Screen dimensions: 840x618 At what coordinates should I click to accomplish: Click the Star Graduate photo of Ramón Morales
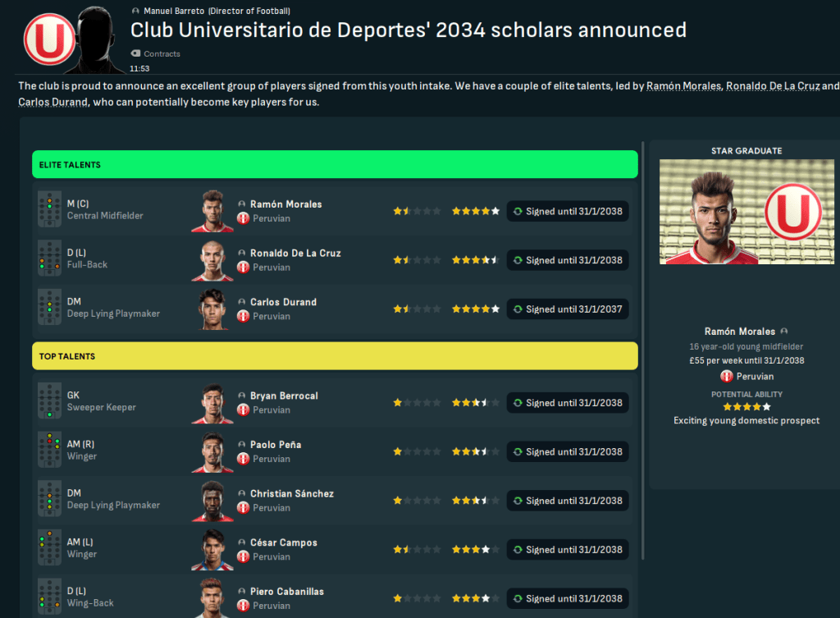(x=741, y=212)
